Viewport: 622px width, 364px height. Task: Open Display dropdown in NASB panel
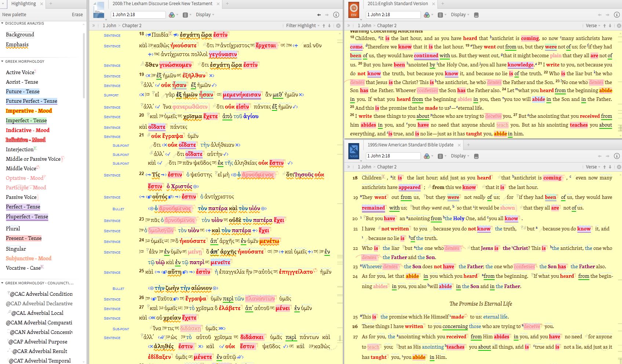click(x=460, y=156)
